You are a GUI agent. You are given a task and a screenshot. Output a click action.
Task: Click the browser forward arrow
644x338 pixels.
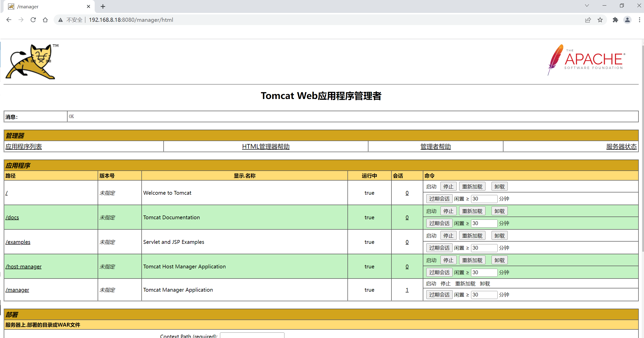(21, 20)
